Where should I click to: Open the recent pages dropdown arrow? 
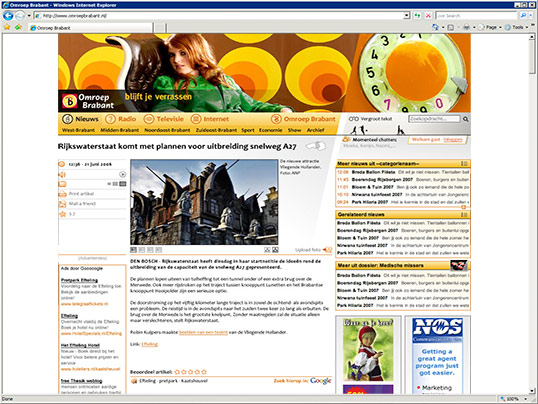coord(29,15)
